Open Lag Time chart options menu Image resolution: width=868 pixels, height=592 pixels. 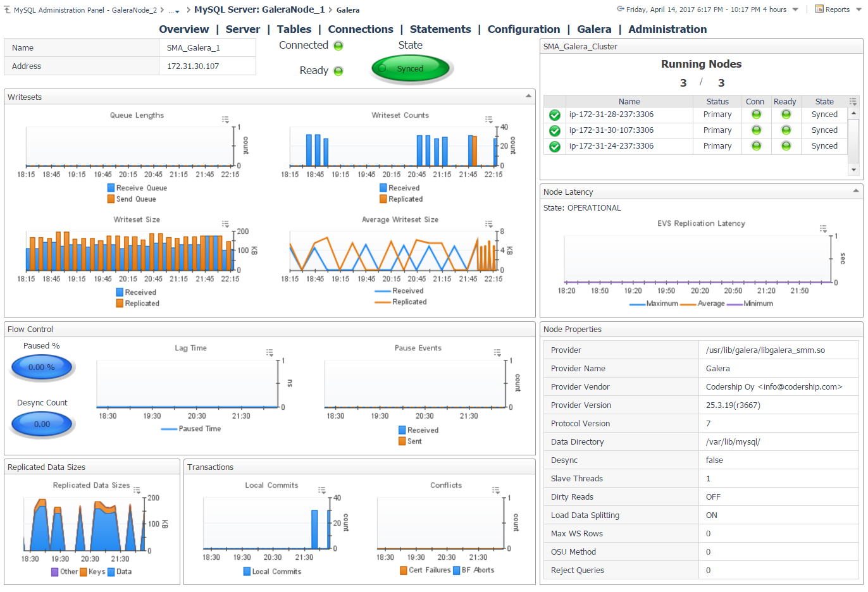click(x=270, y=352)
